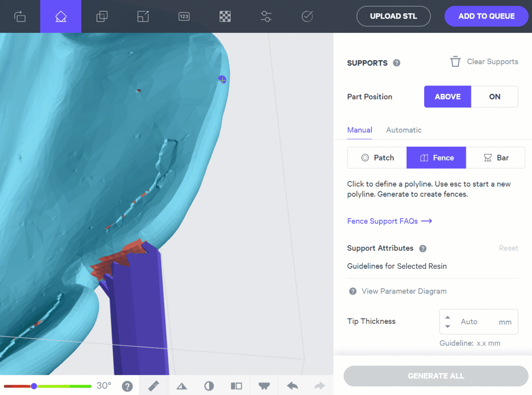Undo the last action with the back arrow
The width and height of the screenshot is (532, 395).
(293, 386)
